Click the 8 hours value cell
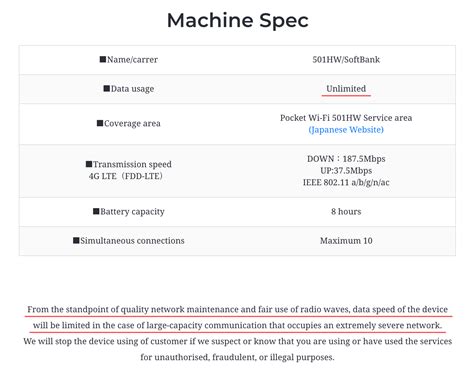Image resolution: width=474 pixels, height=373 pixels. pos(346,212)
